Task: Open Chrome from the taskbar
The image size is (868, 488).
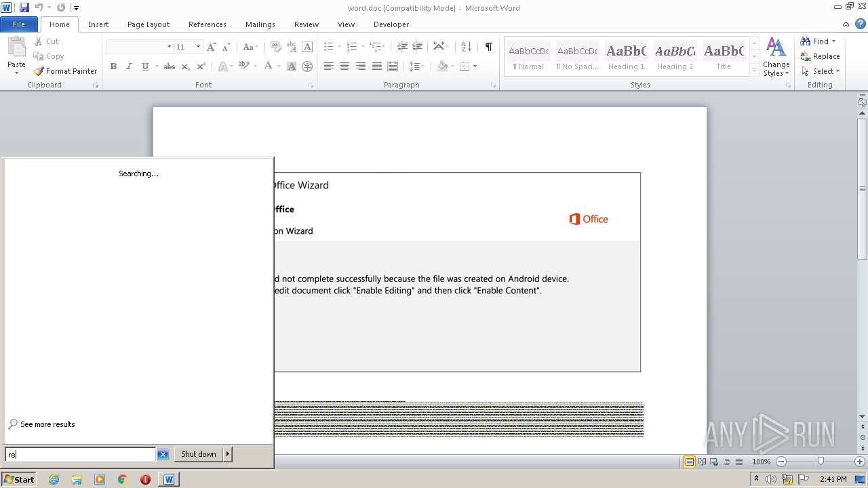Action: pos(122,479)
